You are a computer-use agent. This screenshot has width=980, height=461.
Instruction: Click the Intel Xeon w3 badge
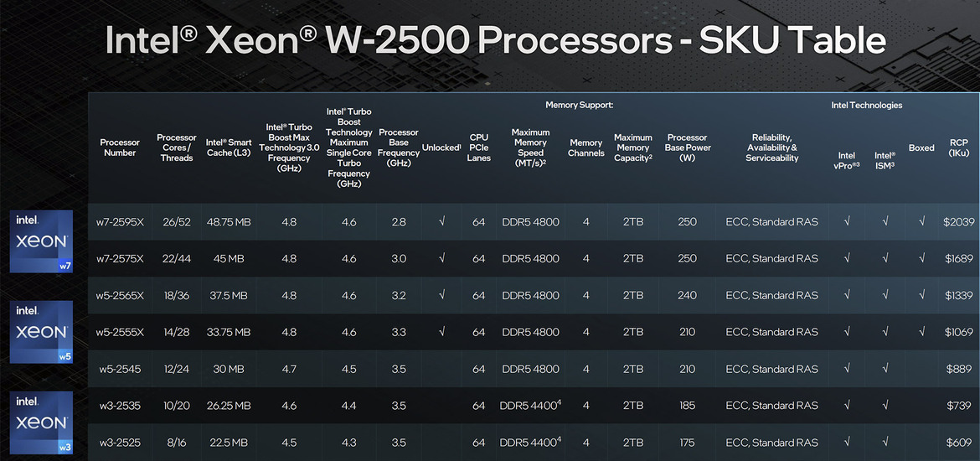41,422
